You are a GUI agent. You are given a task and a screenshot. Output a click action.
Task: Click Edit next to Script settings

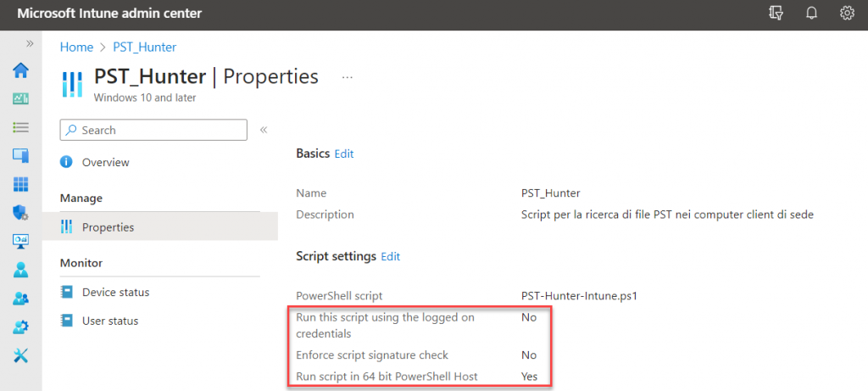(390, 256)
